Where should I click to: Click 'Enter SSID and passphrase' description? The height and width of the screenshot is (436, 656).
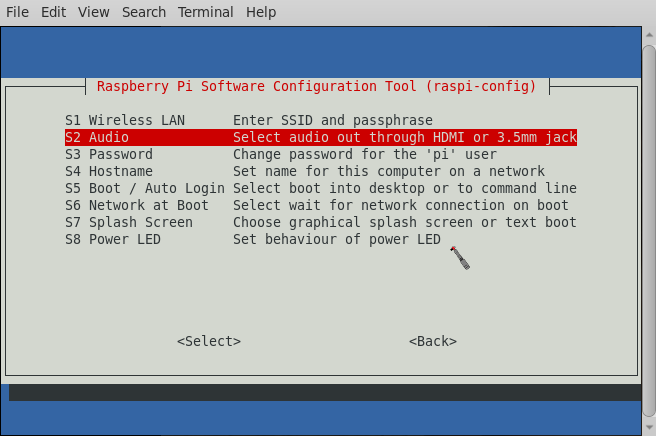click(333, 121)
